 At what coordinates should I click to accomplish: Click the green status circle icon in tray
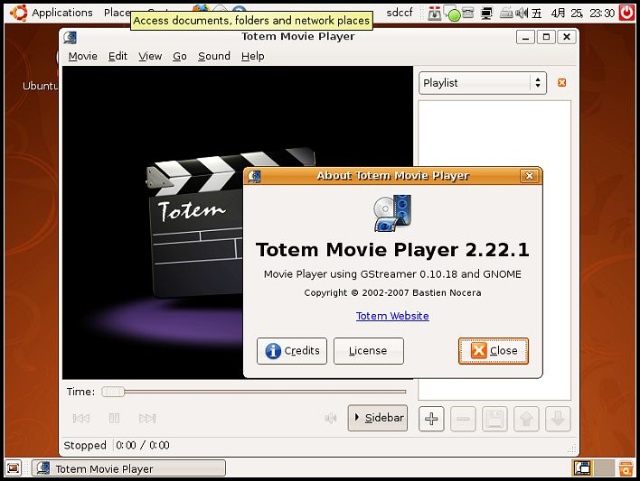point(454,16)
